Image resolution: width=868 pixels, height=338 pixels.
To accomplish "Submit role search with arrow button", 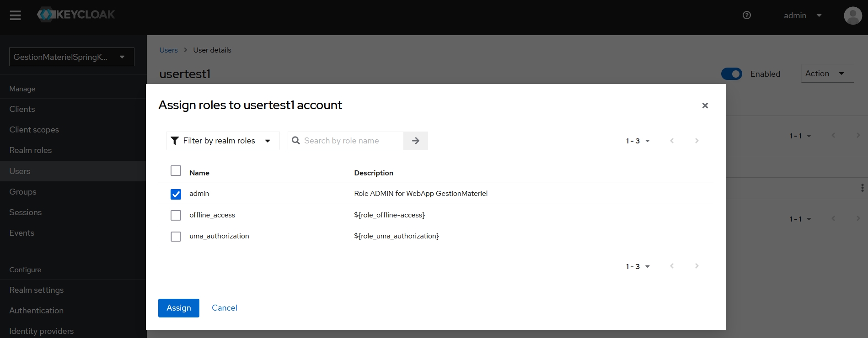I will coord(416,141).
